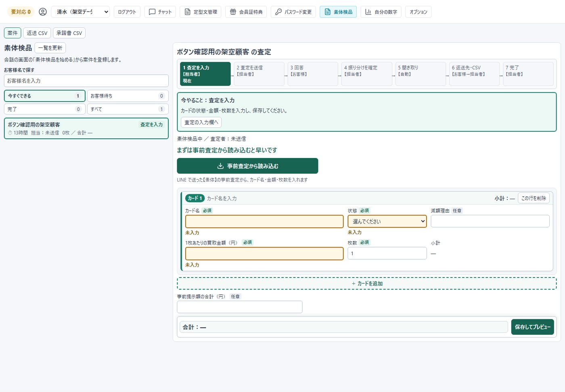Open 会員証特典 membership benefits
Viewport: 565px width, 392px height.
pyautogui.click(x=246, y=12)
